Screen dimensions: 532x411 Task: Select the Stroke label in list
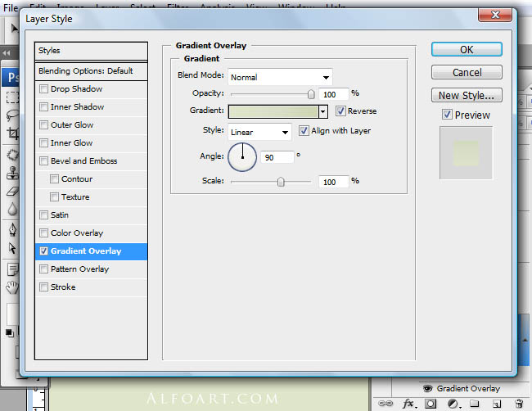pyautogui.click(x=63, y=287)
